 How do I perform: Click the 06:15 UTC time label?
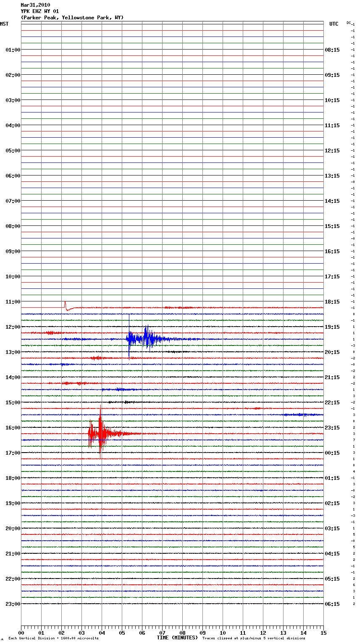tap(332, 604)
